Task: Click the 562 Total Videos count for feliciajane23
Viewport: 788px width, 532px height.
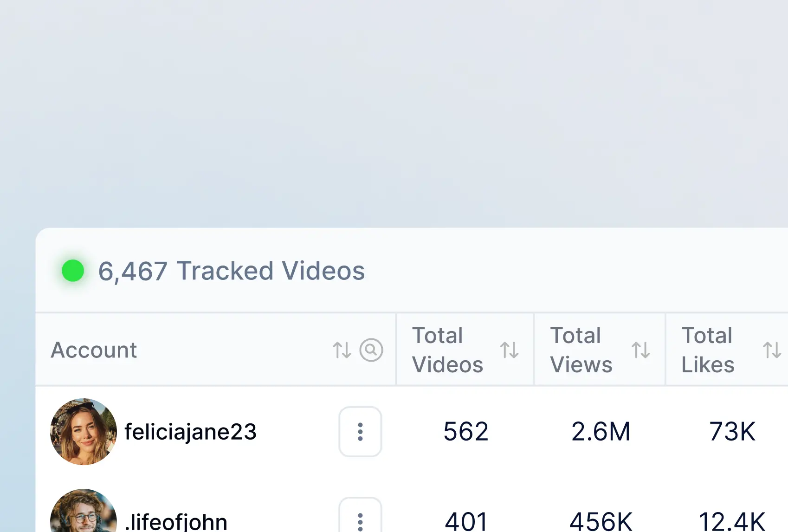Action: (x=465, y=432)
